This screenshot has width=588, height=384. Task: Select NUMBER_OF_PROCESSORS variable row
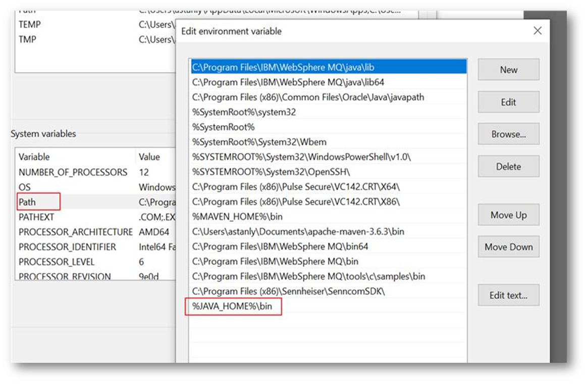(x=73, y=172)
